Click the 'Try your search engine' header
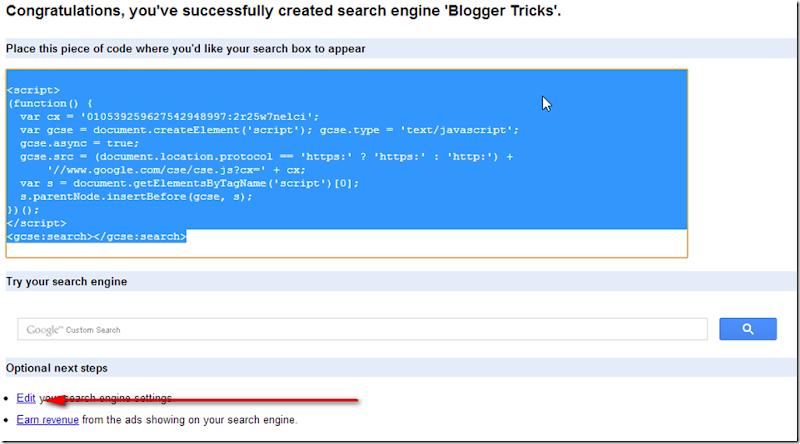 pos(66,282)
